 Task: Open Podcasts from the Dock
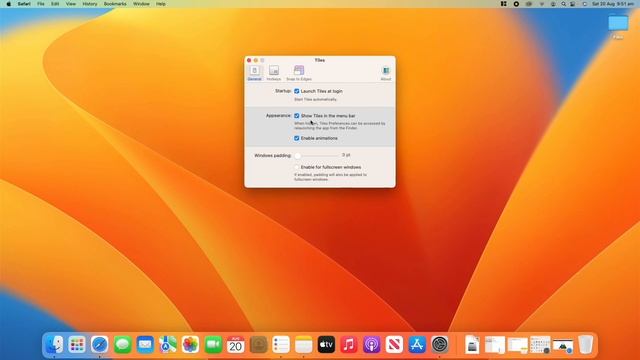pos(372,345)
